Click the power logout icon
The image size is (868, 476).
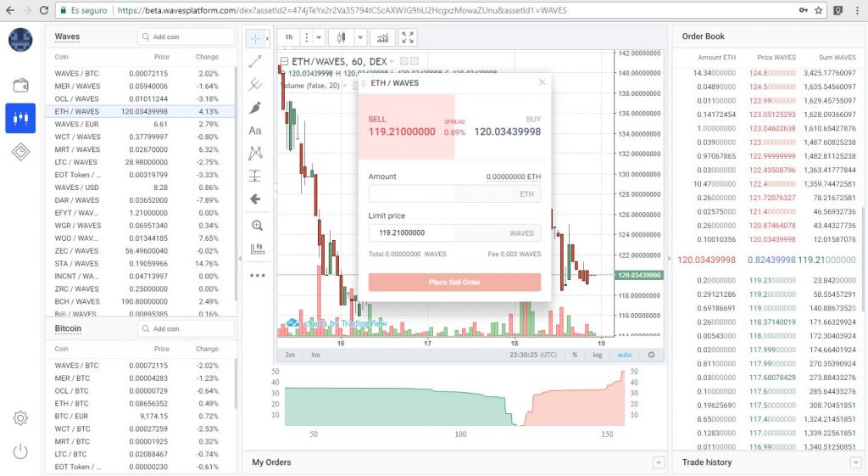(20, 451)
